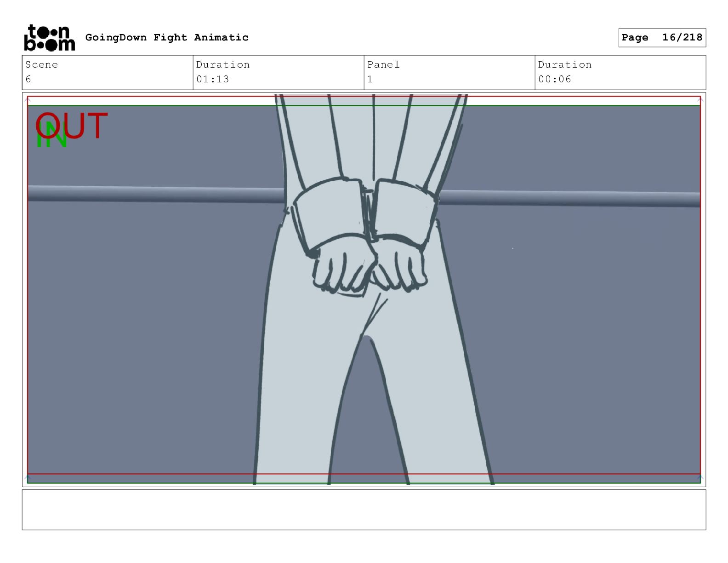Click the Panel label heading
Image resolution: width=728 pixels, height=563 pixels.
pyautogui.click(x=383, y=64)
